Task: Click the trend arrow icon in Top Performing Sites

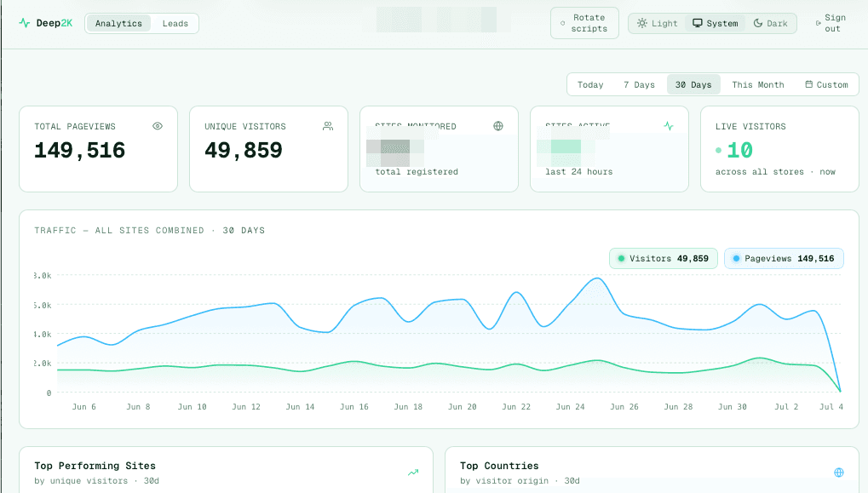Action: click(413, 473)
